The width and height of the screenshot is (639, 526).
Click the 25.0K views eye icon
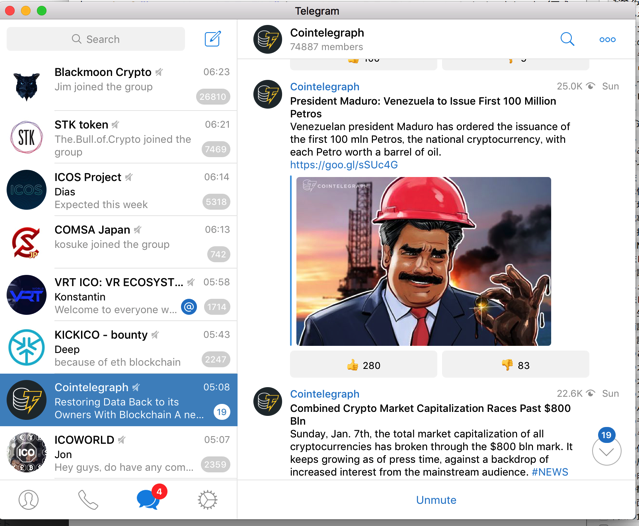[590, 86]
